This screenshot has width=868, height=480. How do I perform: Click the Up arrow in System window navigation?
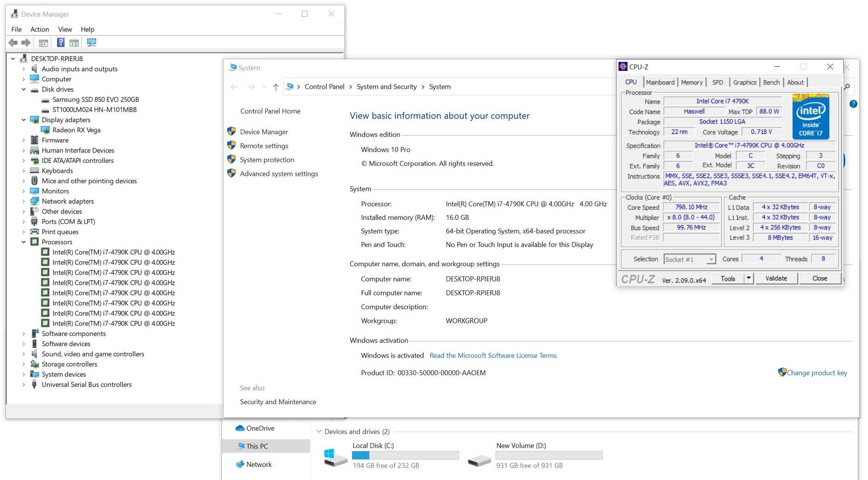tap(276, 87)
